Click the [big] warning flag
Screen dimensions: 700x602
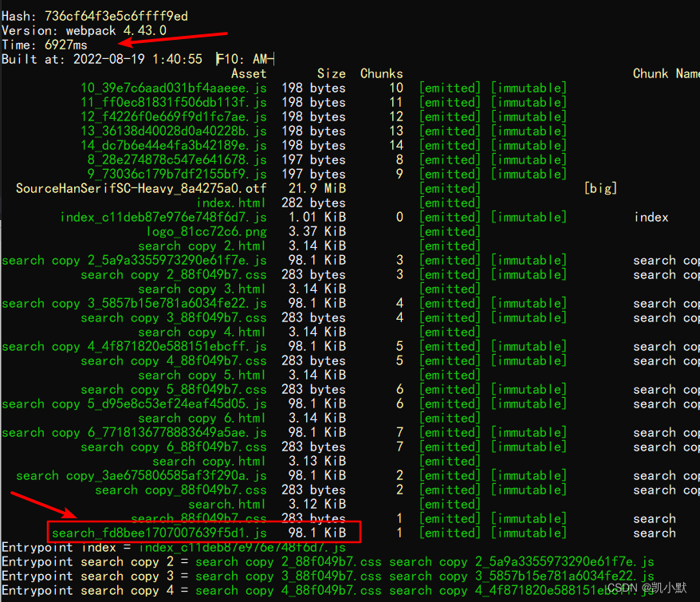[600, 188]
